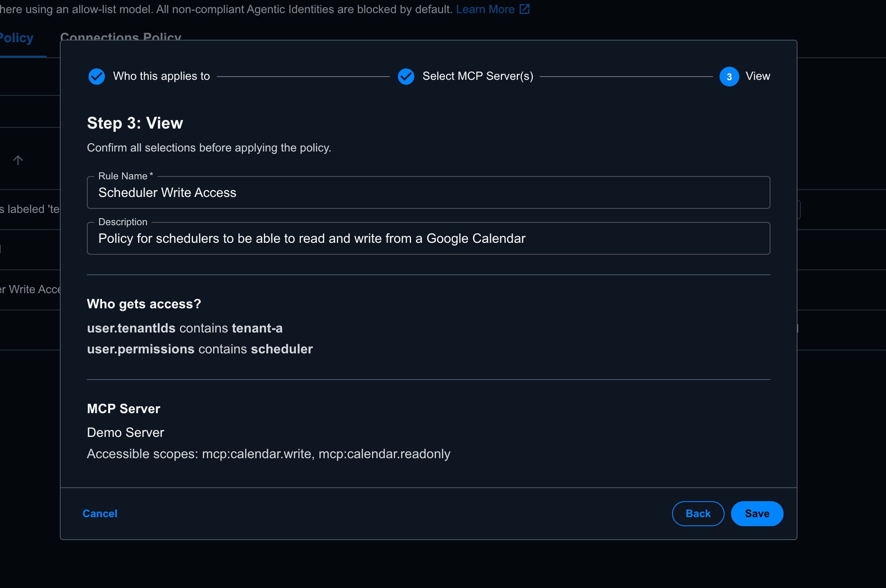
Task: Click the upward sort arrow in the background table
Action: click(18, 160)
